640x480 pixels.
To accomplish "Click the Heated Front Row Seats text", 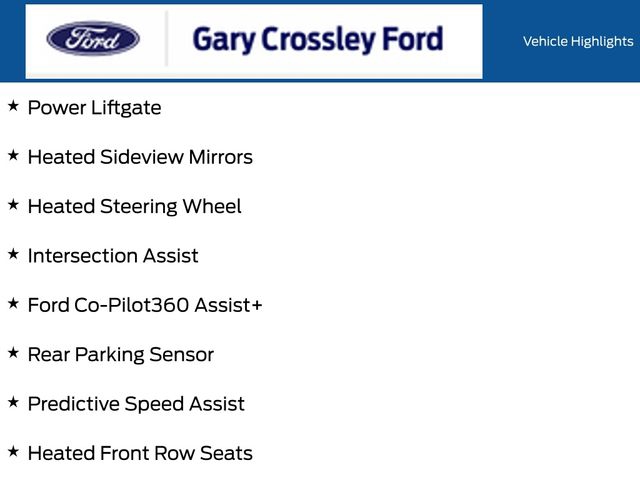I will (x=140, y=453).
